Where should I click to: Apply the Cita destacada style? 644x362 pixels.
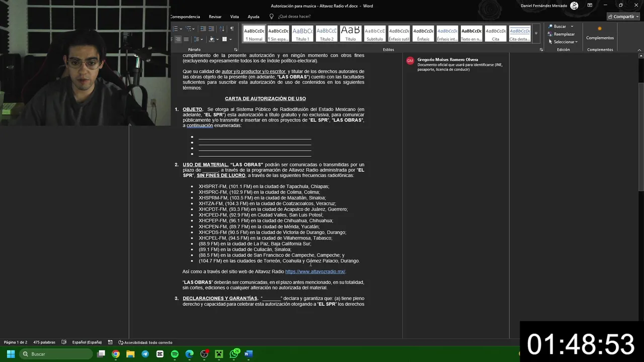tap(520, 34)
